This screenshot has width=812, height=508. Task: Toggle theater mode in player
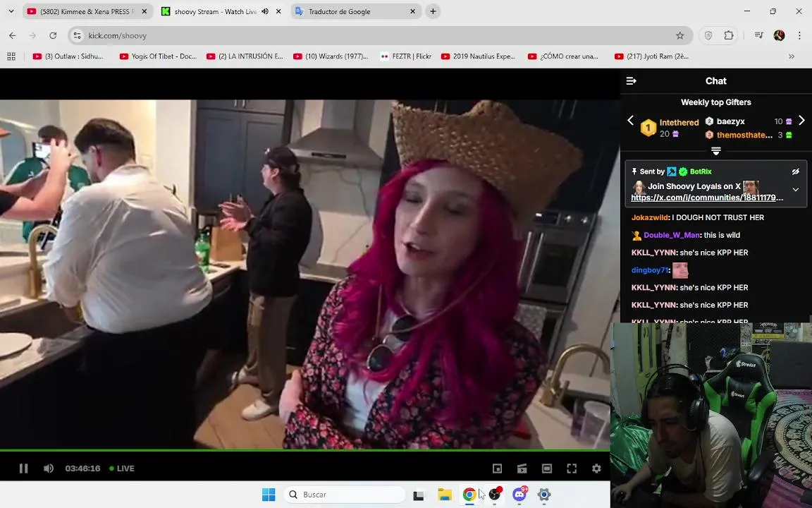click(547, 468)
